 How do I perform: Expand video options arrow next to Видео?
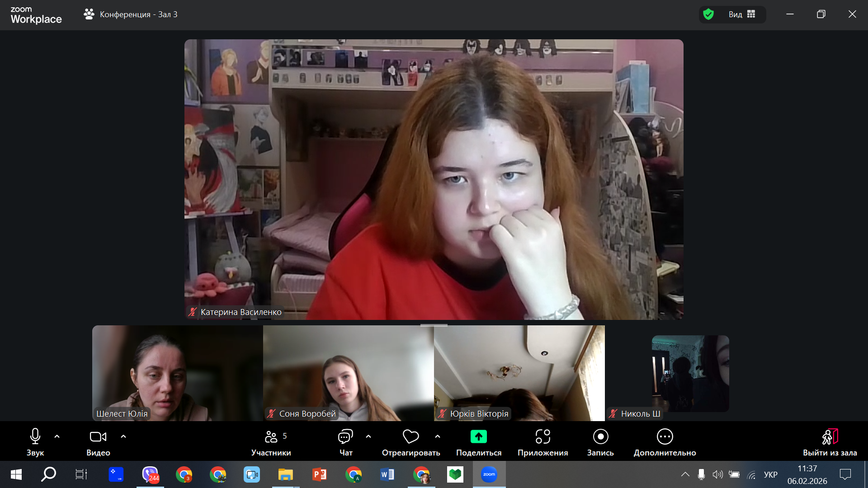click(x=123, y=436)
